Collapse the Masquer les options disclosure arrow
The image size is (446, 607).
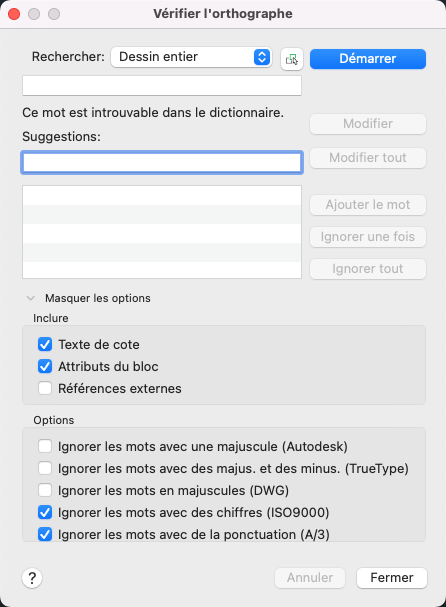31,298
